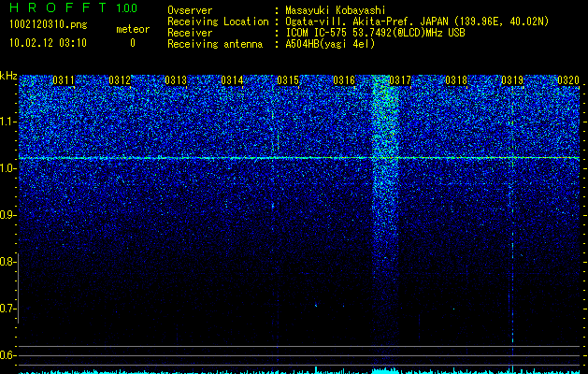
Task: Click the 0313 time marker
Action: (x=176, y=80)
